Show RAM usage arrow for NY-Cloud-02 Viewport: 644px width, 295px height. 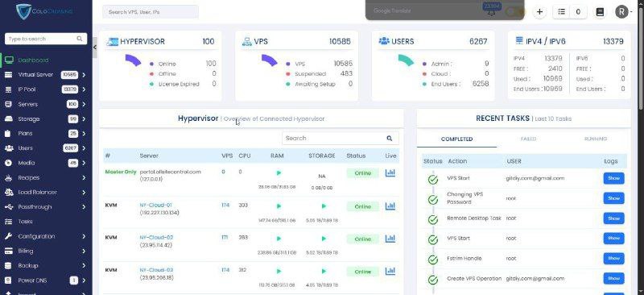279,239
